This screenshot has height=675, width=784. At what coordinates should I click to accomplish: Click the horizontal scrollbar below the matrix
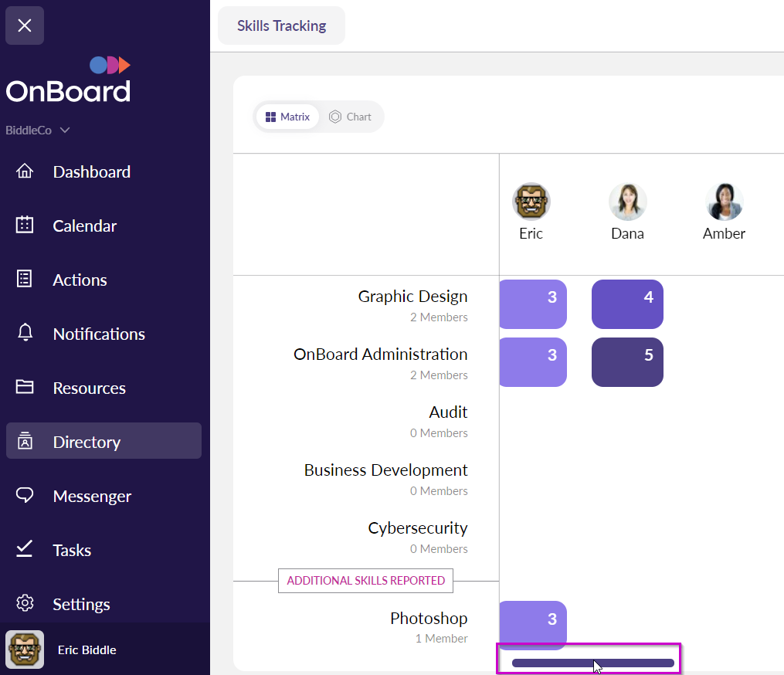(592, 663)
